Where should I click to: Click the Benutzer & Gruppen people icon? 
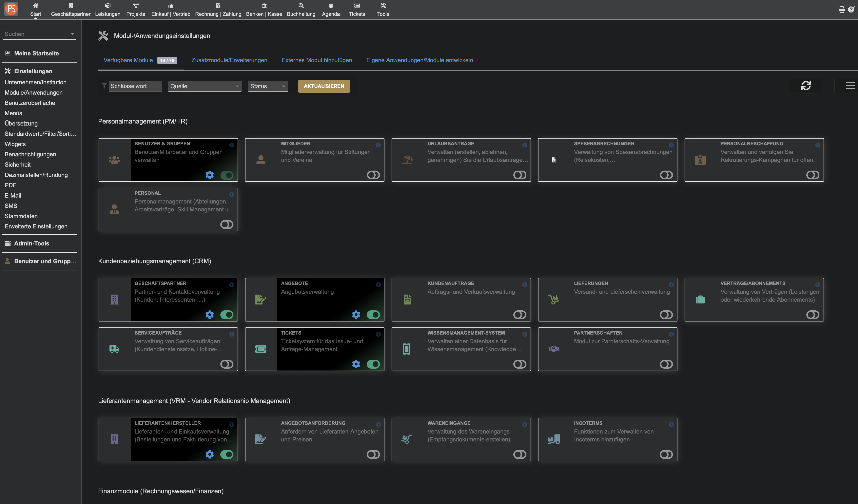click(114, 160)
